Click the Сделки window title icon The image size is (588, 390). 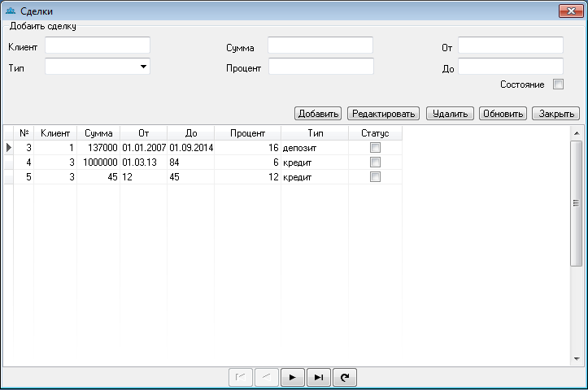coord(11,11)
